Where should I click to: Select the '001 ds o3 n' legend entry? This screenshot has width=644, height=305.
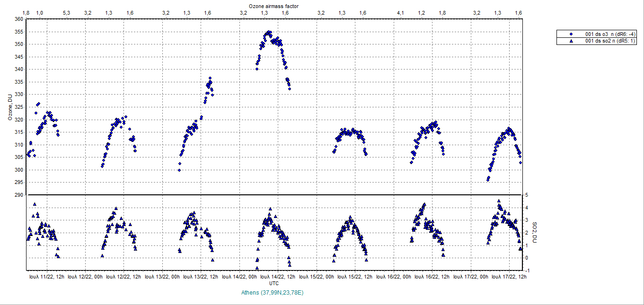click(x=610, y=34)
